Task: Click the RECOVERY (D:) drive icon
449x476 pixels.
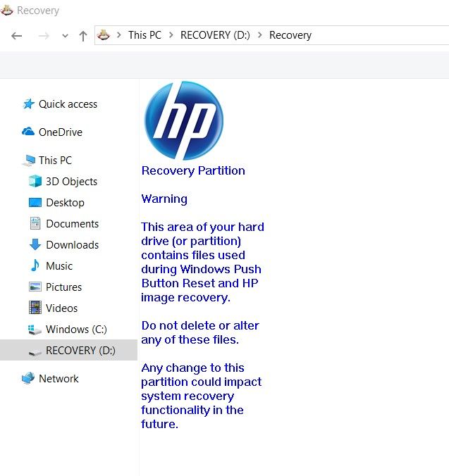Action: point(35,353)
